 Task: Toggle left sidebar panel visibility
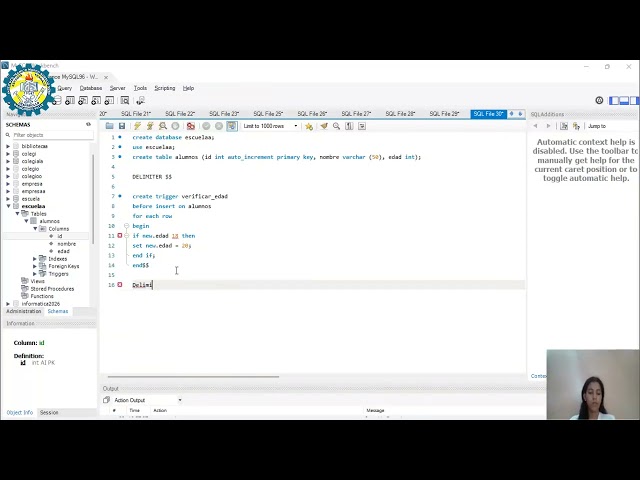click(x=614, y=100)
